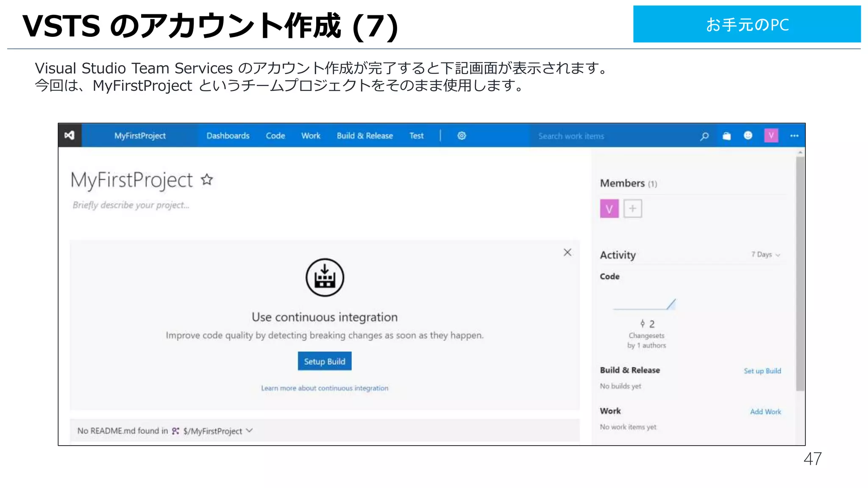Click the repository icon beside $/MyFirstProject
The width and height of the screenshot is (868, 488).
click(x=175, y=431)
